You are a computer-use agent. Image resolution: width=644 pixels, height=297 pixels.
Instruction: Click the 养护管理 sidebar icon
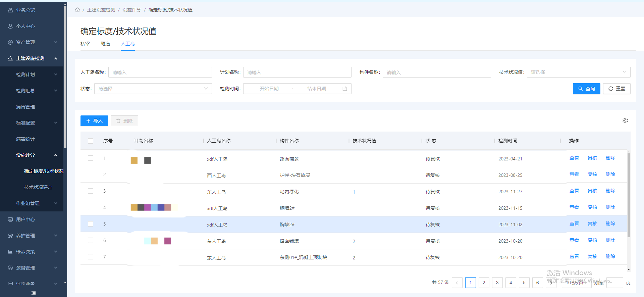pos(10,236)
